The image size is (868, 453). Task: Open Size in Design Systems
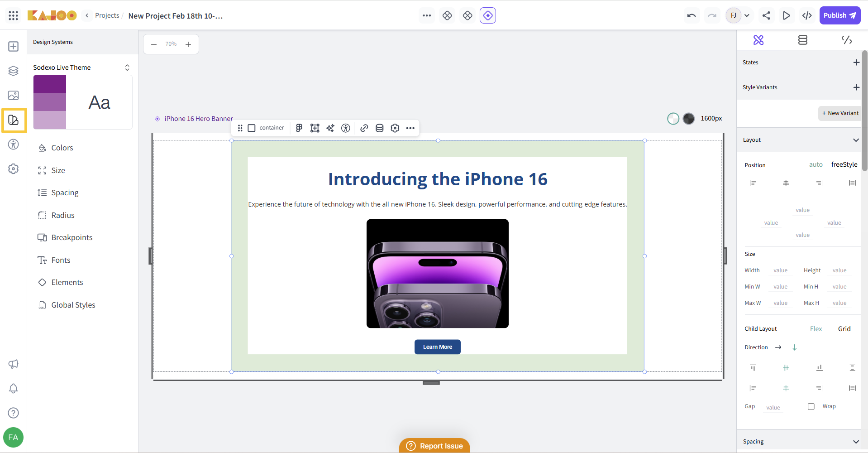[x=58, y=170]
